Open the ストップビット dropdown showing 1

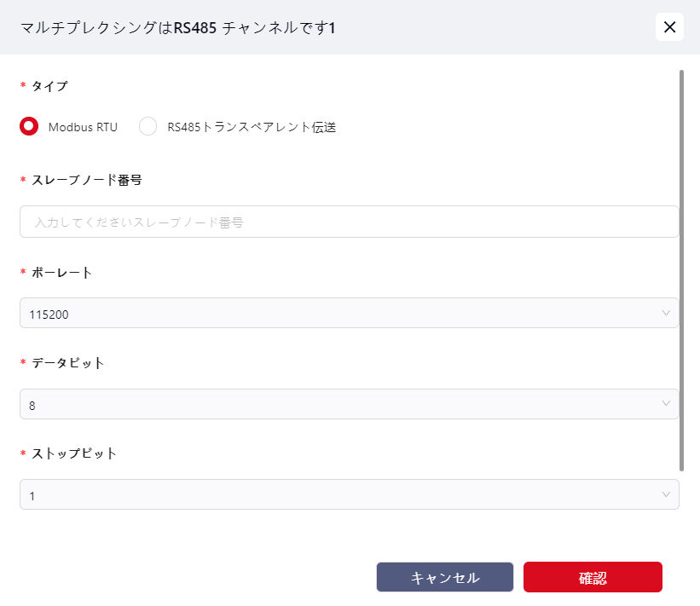[x=341, y=494]
